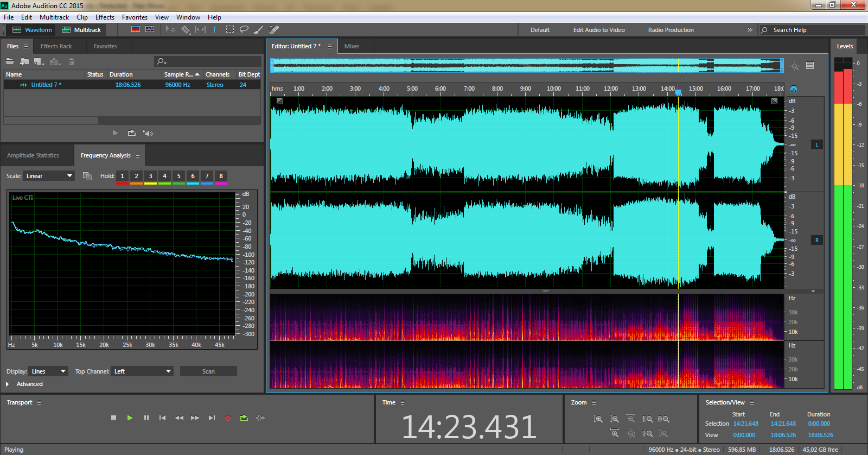Toggle the left channel L button

tap(816, 144)
